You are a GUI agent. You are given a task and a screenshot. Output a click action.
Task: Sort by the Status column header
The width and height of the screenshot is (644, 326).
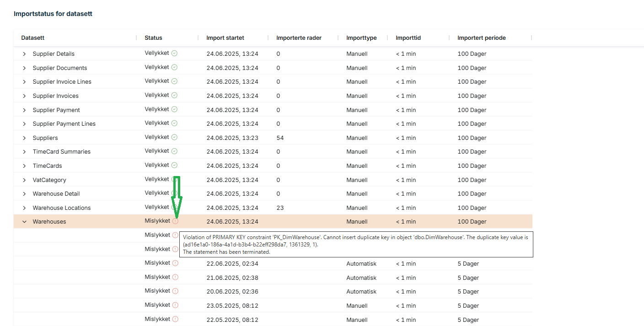coord(154,38)
